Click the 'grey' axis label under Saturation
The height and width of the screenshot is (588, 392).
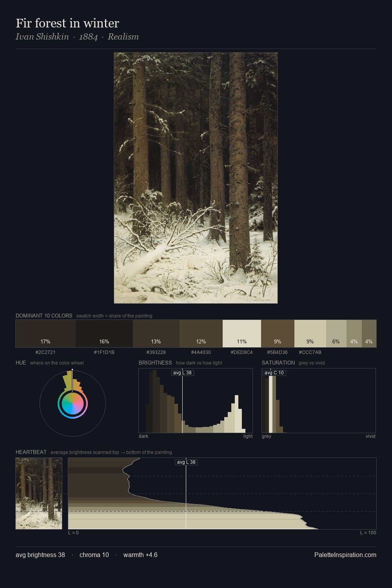(x=267, y=436)
